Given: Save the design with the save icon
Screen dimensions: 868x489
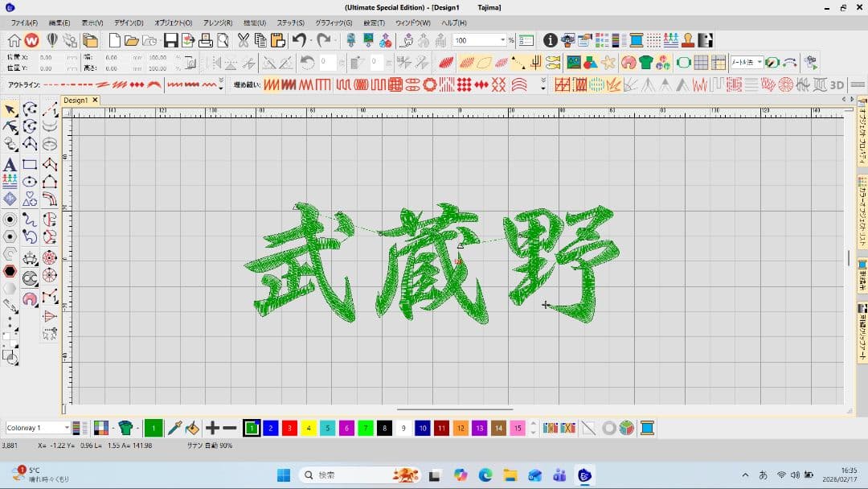Looking at the screenshot, I should click(172, 39).
